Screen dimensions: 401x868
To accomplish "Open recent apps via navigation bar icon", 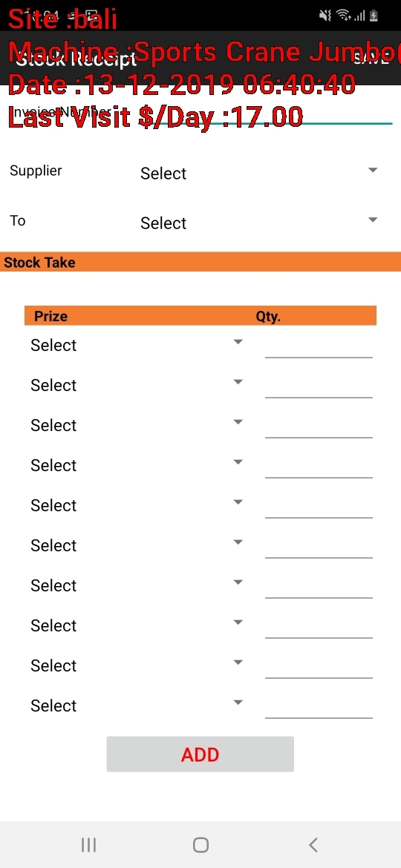I will tap(88, 845).
